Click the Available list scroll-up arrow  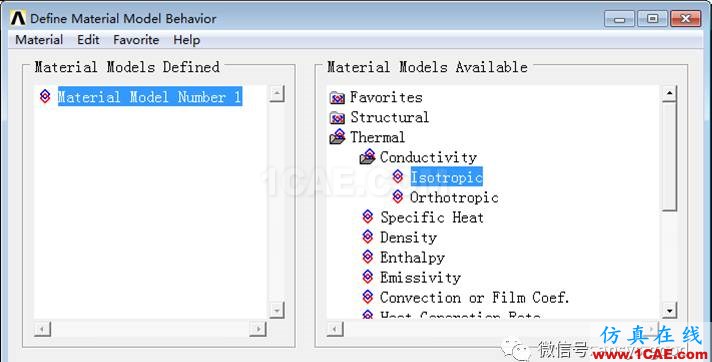[669, 94]
